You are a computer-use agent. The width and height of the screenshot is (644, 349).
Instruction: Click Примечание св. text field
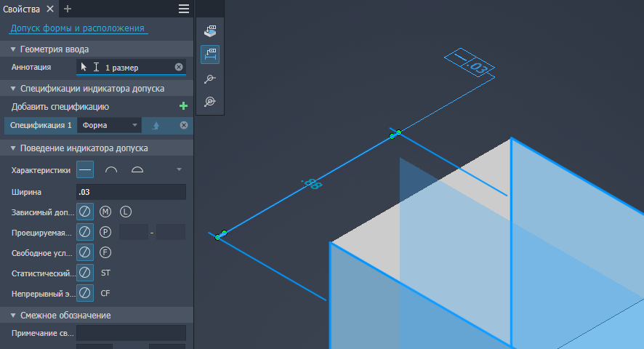(131, 333)
